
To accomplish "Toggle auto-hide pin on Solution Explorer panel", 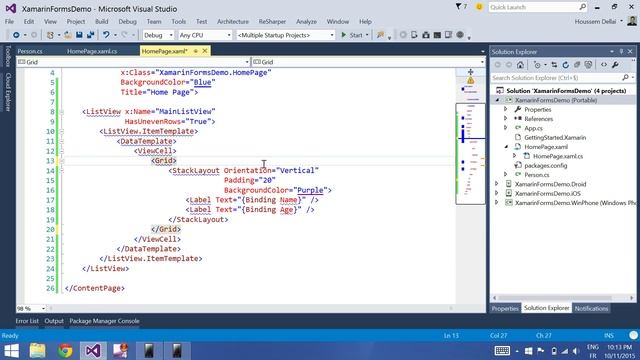I will click(x=621, y=51).
